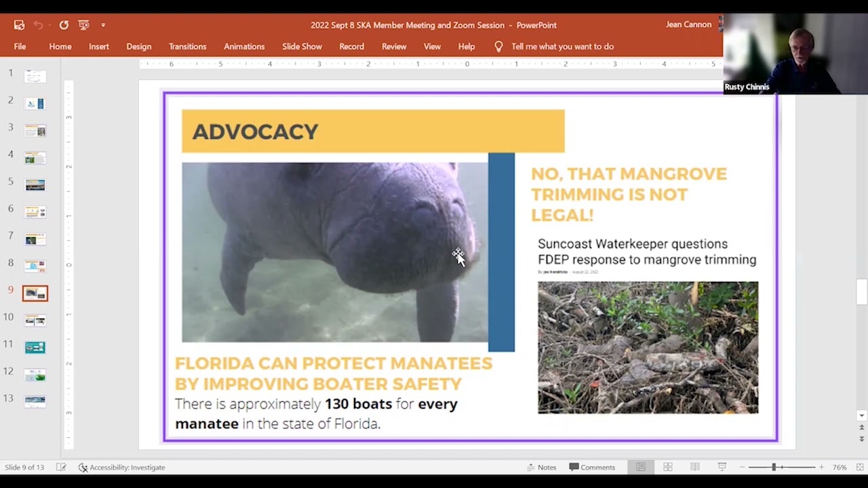Click the 'Slide 9 of 13' status indicator
This screenshot has height=488, width=868.
tap(24, 467)
